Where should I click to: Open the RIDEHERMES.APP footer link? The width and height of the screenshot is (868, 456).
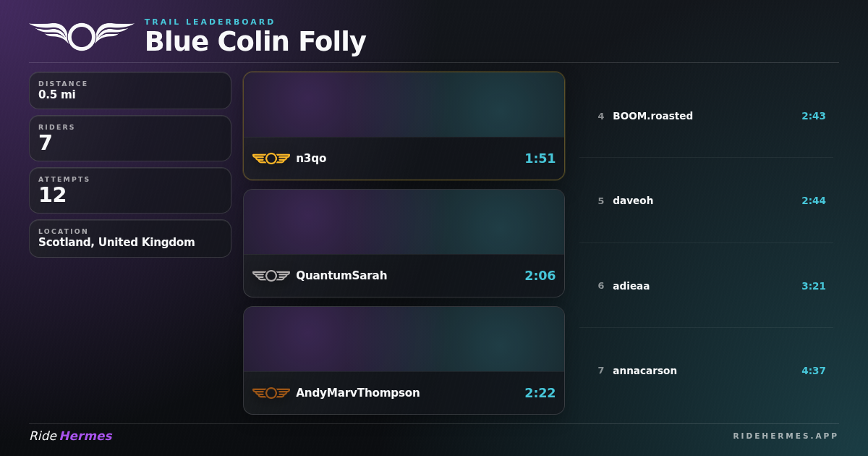[x=786, y=436]
